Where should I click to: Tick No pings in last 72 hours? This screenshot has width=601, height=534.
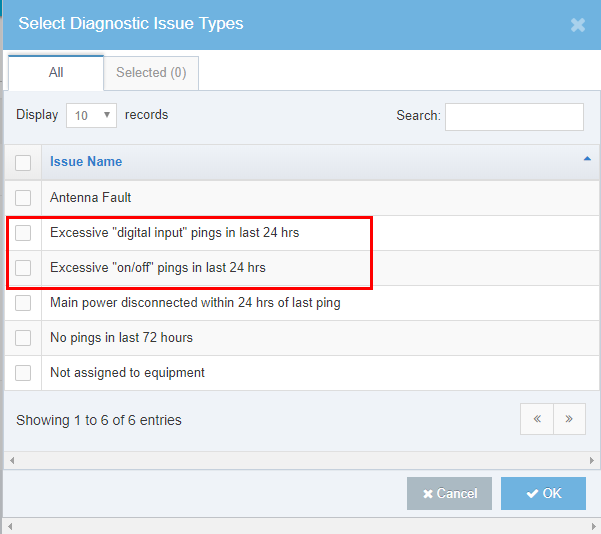click(x=23, y=338)
